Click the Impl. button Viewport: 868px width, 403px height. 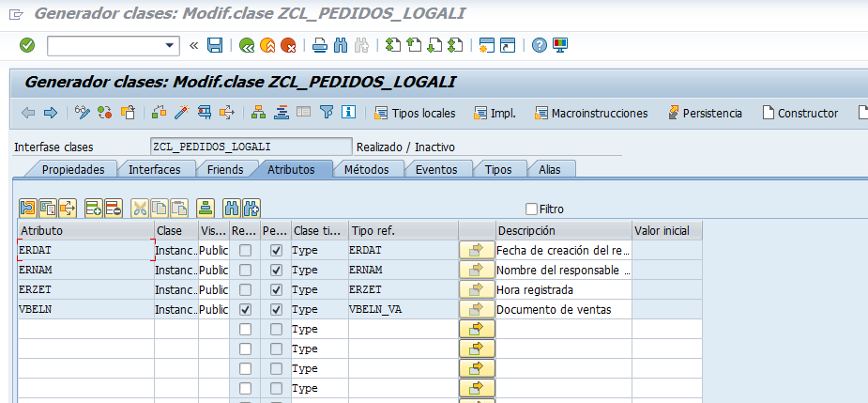pyautogui.click(x=495, y=113)
